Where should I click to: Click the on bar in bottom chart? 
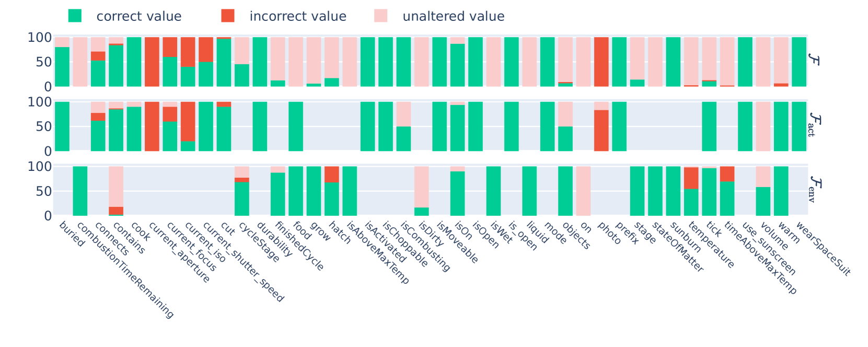coord(583,191)
